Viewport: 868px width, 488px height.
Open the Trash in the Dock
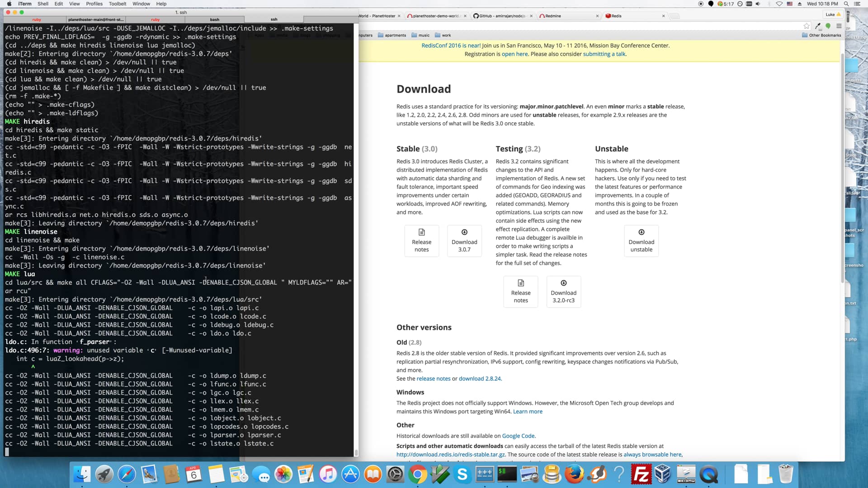786,474
